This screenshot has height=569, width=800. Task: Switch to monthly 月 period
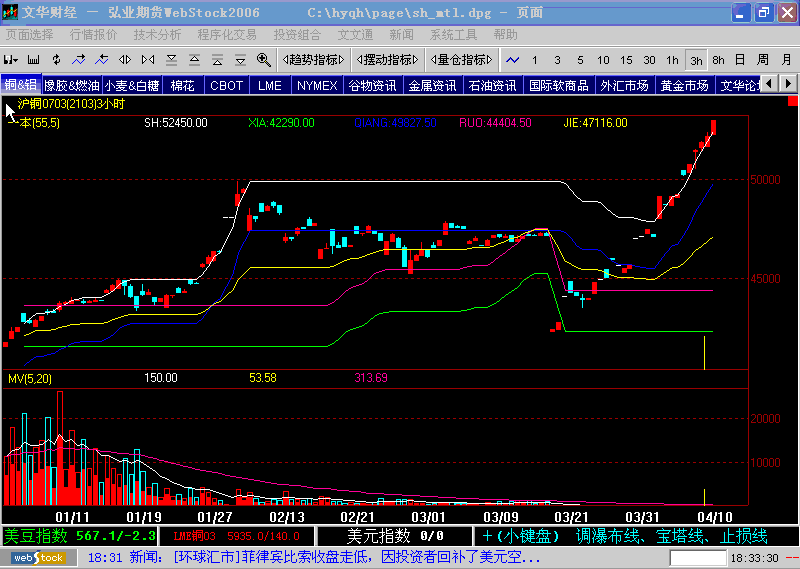786,60
